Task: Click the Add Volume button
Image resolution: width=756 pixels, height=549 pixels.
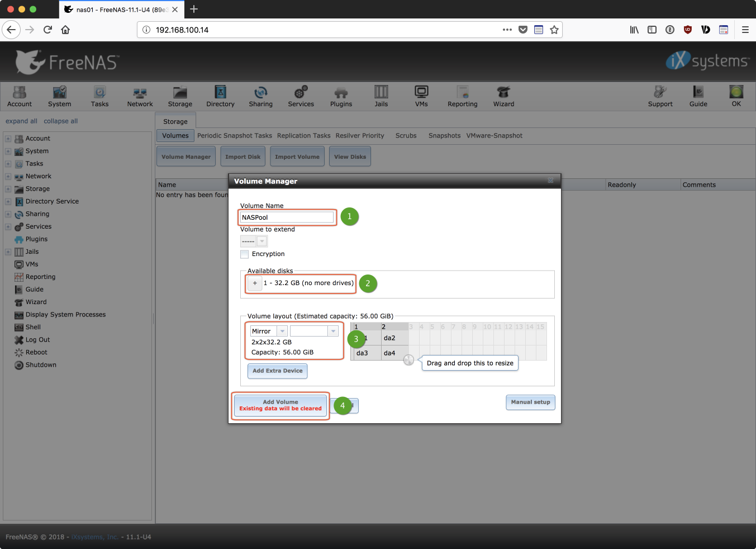Action: point(280,405)
